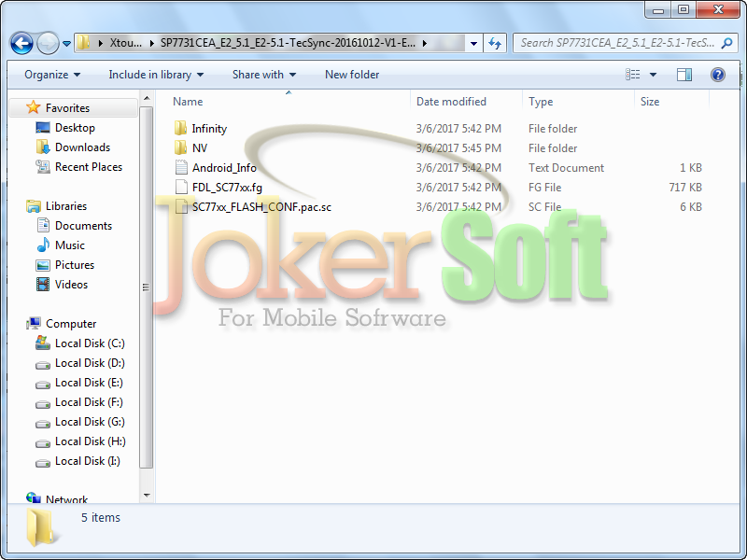Open the Include in library menu
Image resolution: width=747 pixels, height=560 pixels.
click(156, 75)
